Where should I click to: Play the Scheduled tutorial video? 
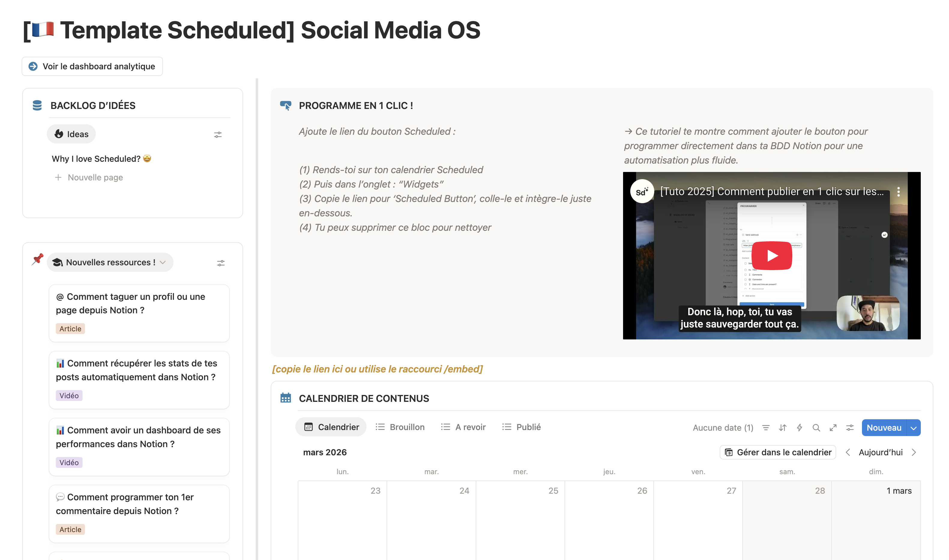pos(772,255)
